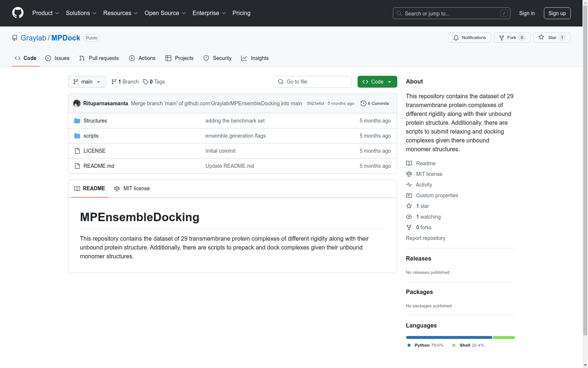This screenshot has width=588, height=368.
Task: Click the commit history clock icon
Action: pyautogui.click(x=363, y=103)
